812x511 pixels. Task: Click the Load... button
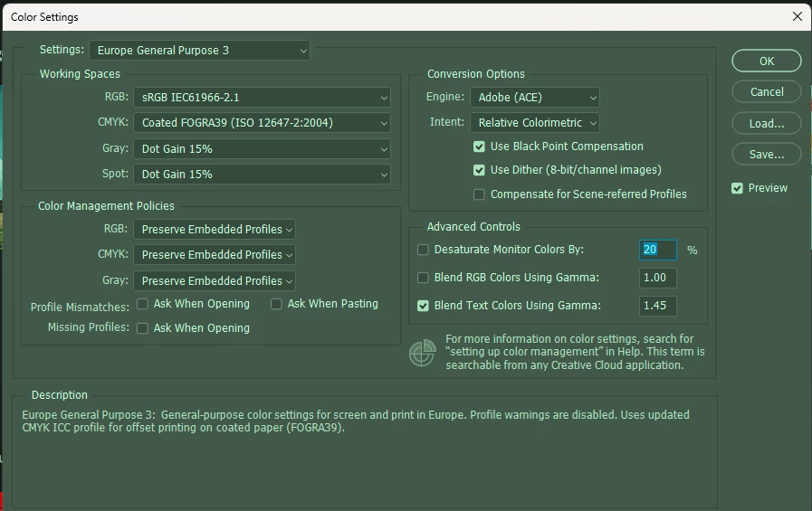tap(767, 124)
